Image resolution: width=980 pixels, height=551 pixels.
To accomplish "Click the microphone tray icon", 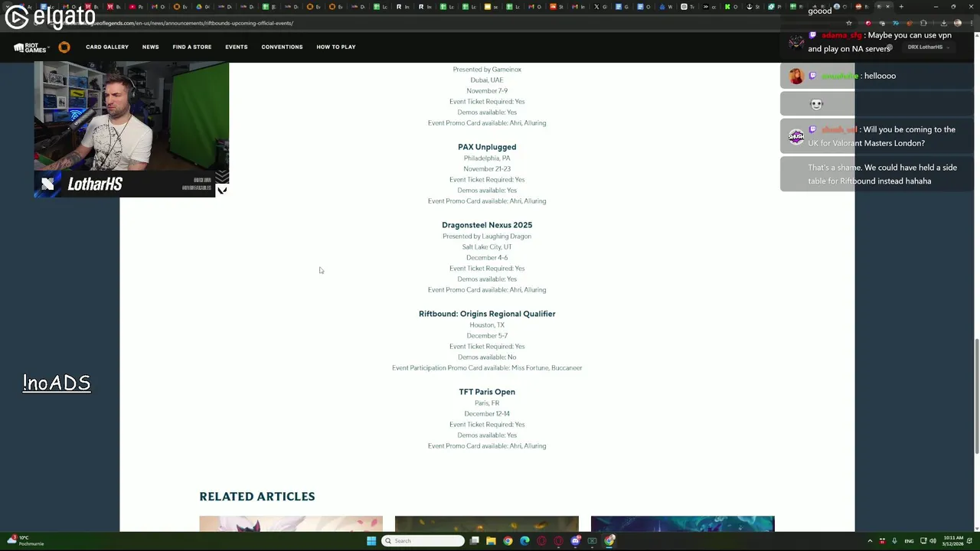I will pyautogui.click(x=894, y=541).
